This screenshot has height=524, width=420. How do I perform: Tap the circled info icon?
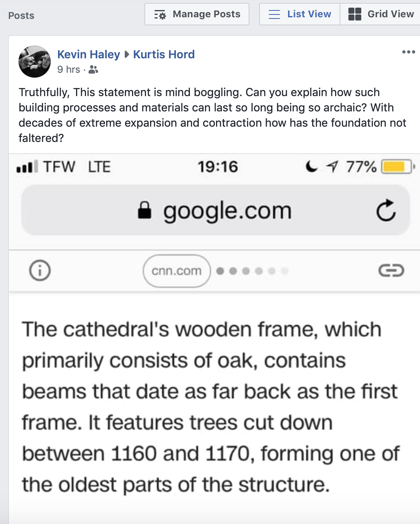40,270
